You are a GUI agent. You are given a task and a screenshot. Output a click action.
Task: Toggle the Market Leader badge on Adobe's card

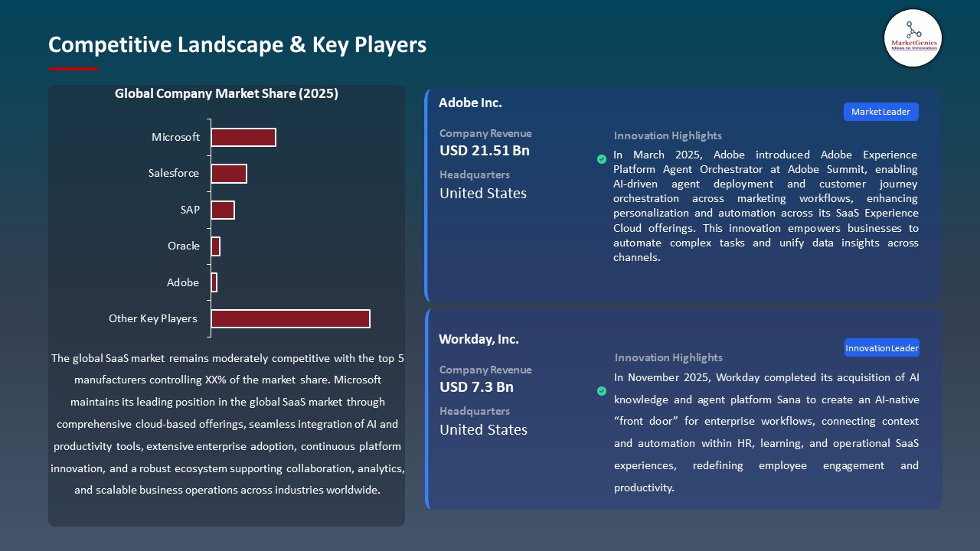pos(880,111)
